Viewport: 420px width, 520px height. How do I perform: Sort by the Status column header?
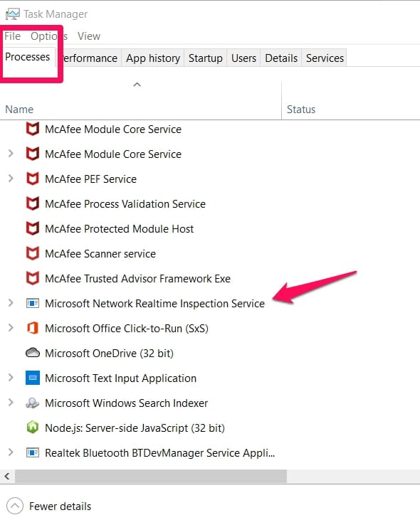pyautogui.click(x=351, y=100)
